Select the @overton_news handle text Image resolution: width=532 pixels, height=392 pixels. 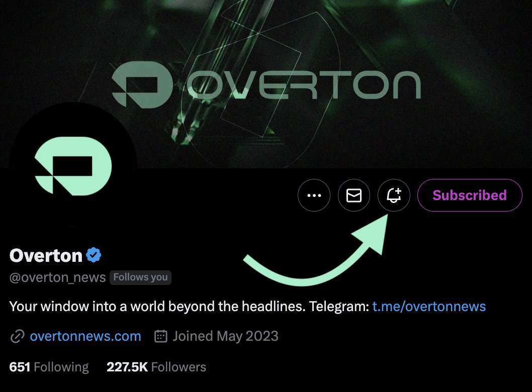[x=58, y=277]
